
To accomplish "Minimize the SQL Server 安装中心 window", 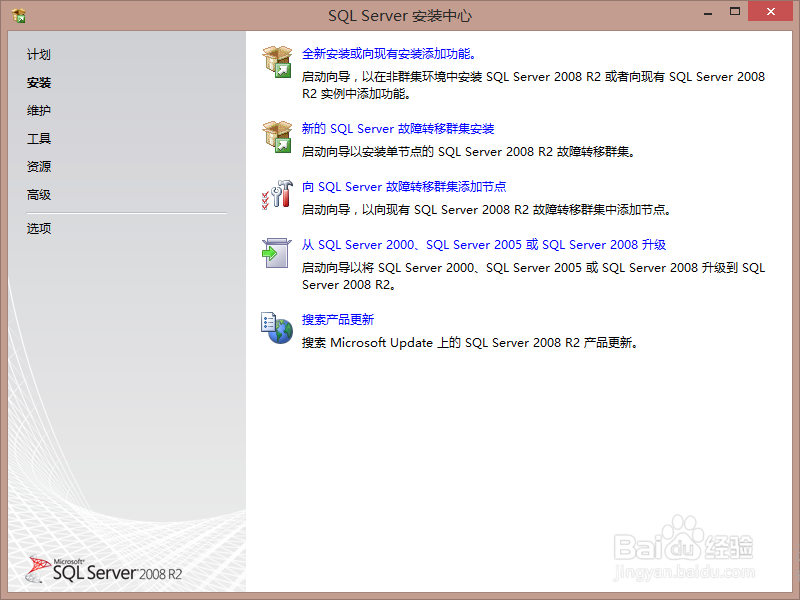I will 708,12.
